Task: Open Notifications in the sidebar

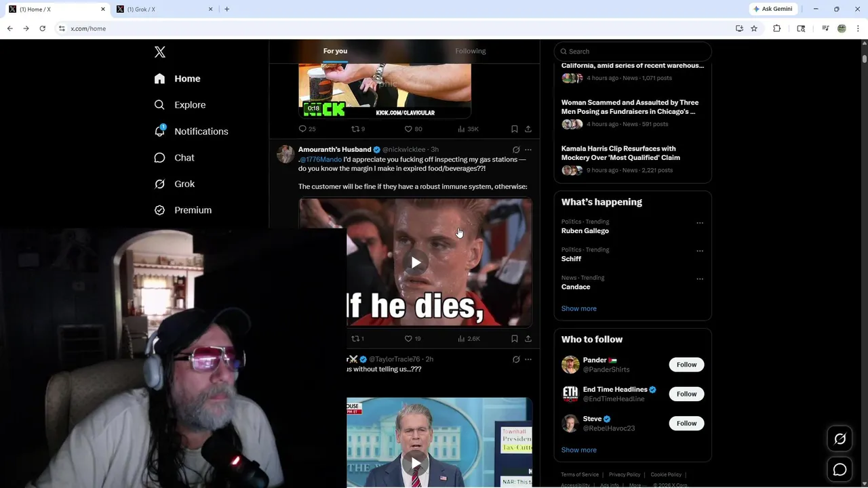Action: pyautogui.click(x=191, y=131)
